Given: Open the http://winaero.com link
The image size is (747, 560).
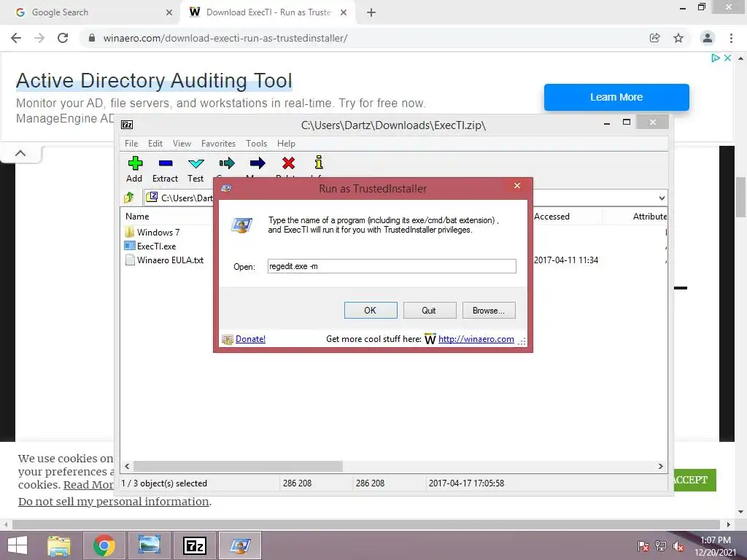Looking at the screenshot, I should (x=476, y=339).
